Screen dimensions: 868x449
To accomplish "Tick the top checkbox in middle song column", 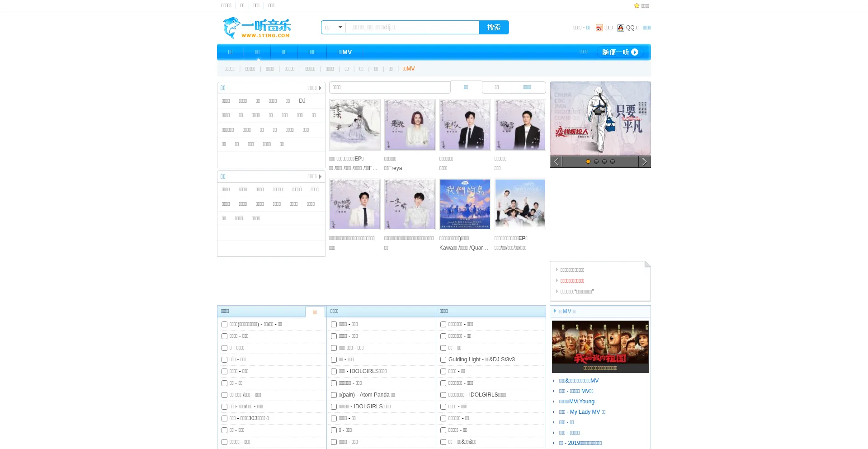I will [334, 325].
